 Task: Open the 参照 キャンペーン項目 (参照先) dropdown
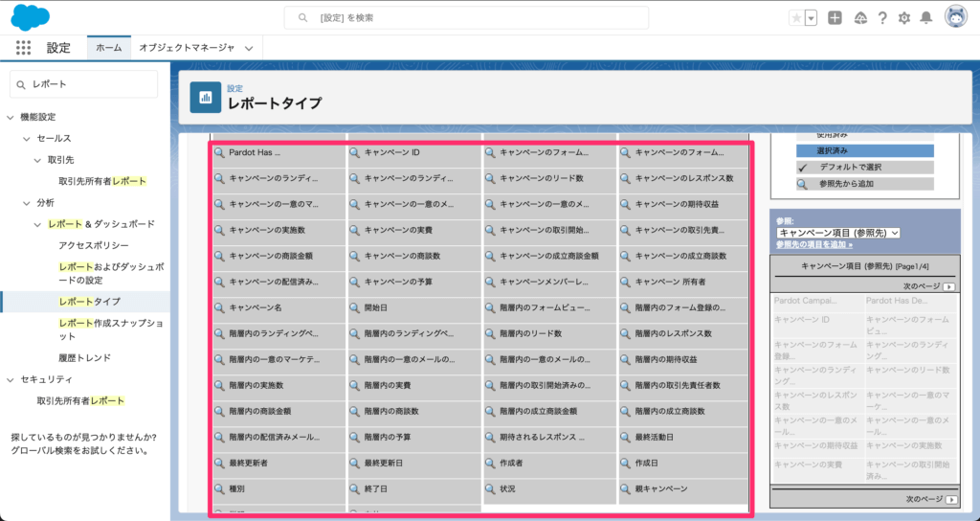(x=838, y=233)
